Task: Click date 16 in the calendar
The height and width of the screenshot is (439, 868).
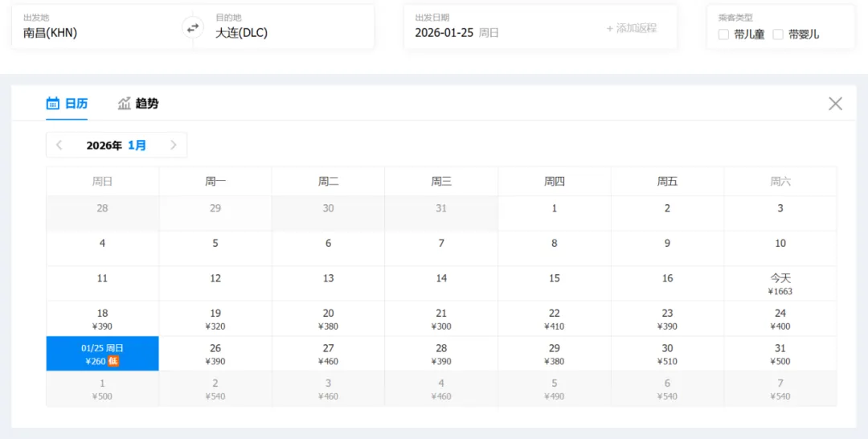Action: coord(668,284)
